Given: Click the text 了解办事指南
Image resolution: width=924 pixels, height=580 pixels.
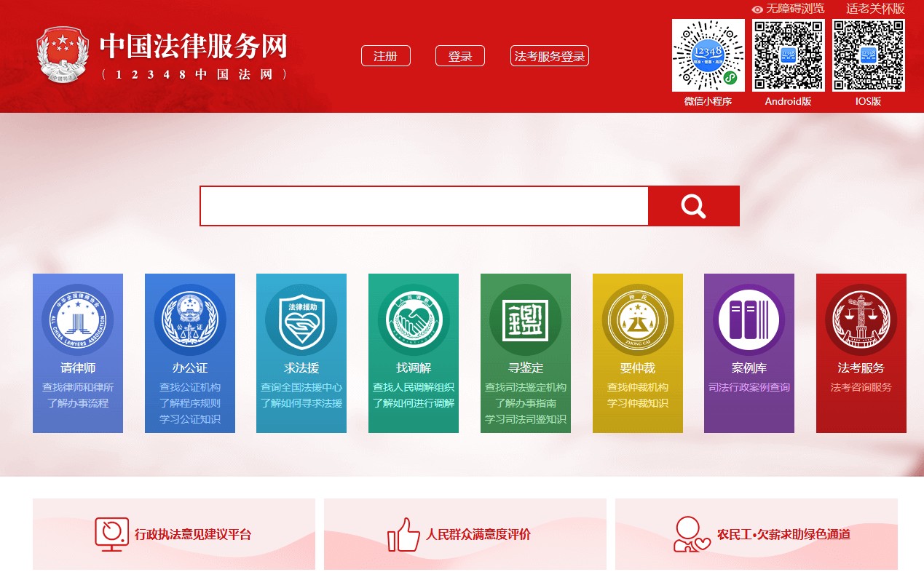Looking at the screenshot, I should pyautogui.click(x=526, y=403).
